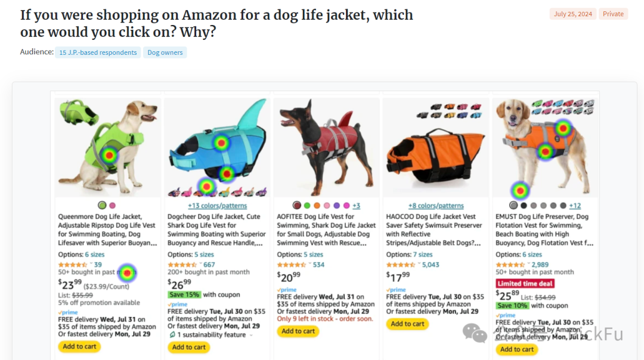Open rating breakdown chevron beside Dogcheer stars

coord(200,265)
